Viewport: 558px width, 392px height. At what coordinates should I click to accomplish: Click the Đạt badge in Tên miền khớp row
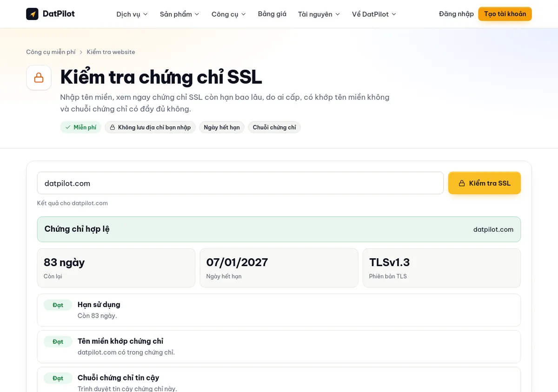58,341
